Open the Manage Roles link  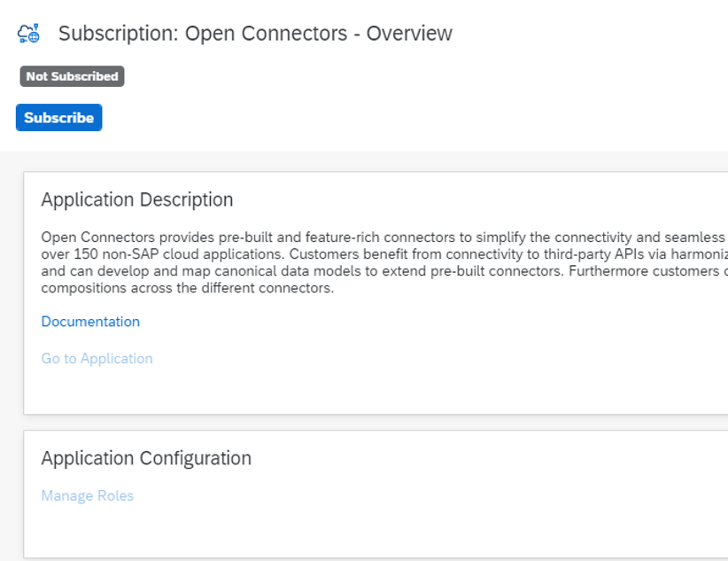click(x=87, y=496)
